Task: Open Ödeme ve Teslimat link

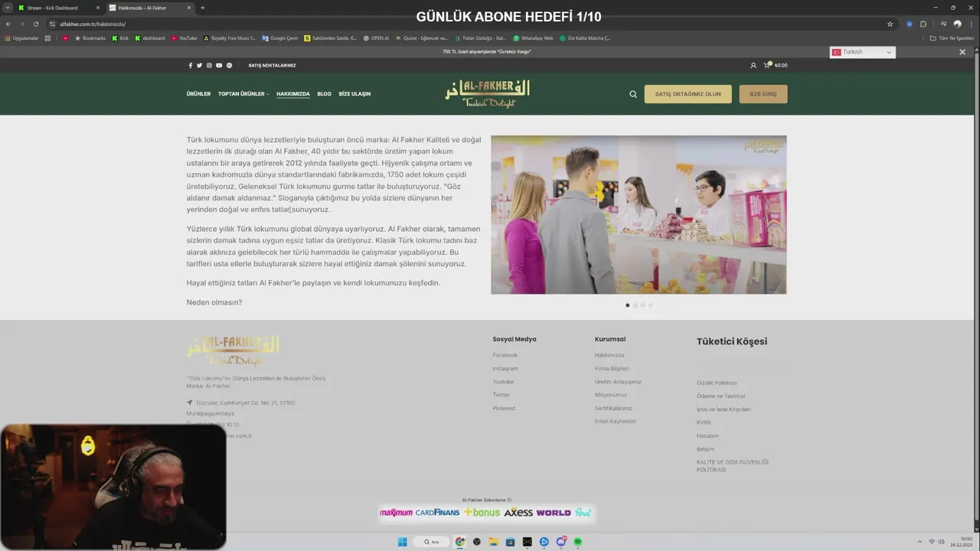Action: click(x=720, y=396)
